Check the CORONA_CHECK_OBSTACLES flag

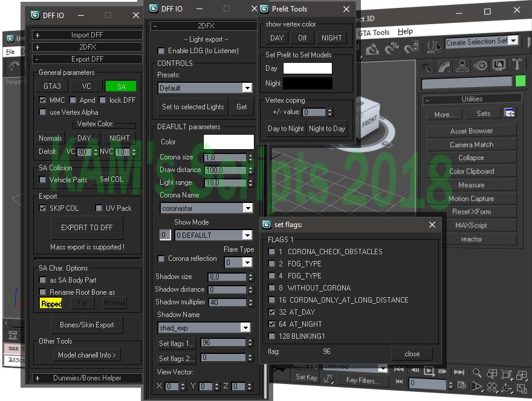[x=272, y=252]
